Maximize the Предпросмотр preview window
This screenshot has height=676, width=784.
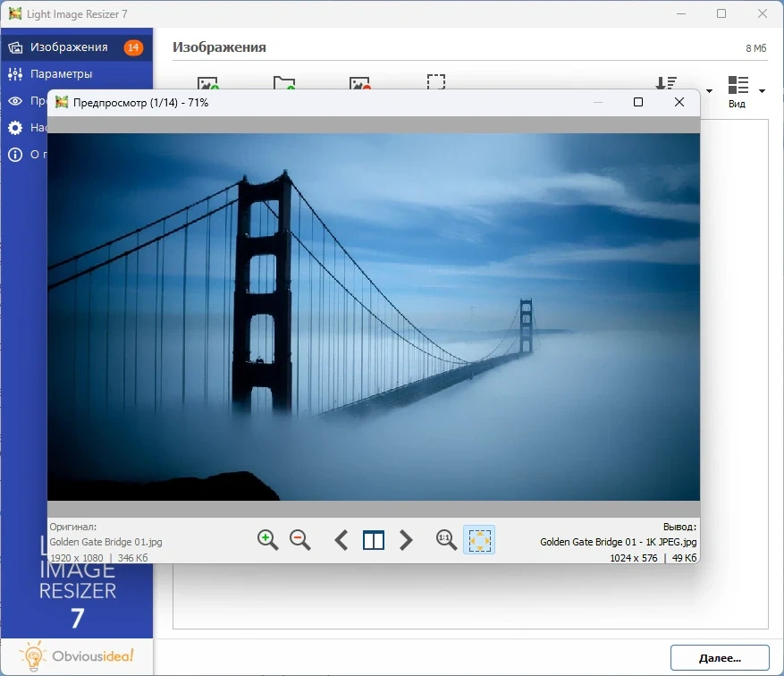click(x=638, y=102)
